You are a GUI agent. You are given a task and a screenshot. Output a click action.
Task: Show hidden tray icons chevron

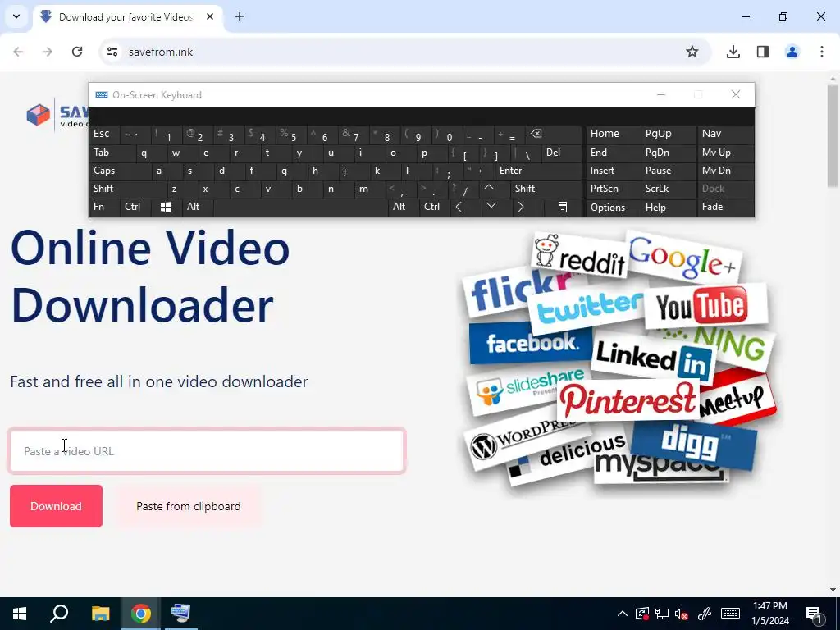[x=622, y=614]
